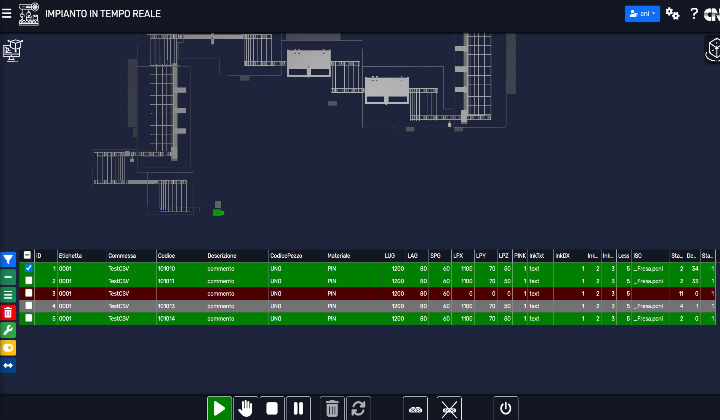
Task: Sort by the ID column header
Action: pyautogui.click(x=45, y=256)
